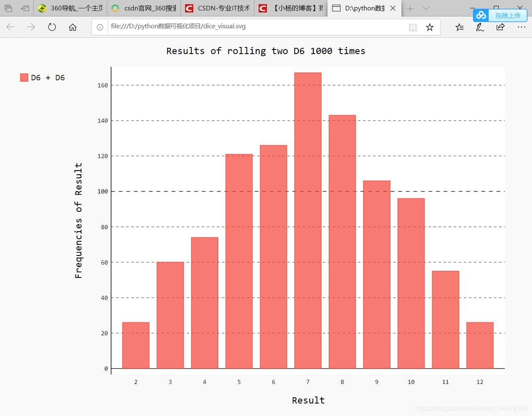Click y-axis label 40
The height and width of the screenshot is (416, 532).
104,298
